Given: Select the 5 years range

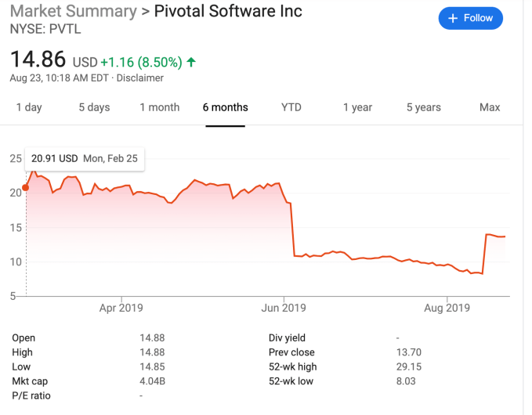Looking at the screenshot, I should (x=423, y=107).
